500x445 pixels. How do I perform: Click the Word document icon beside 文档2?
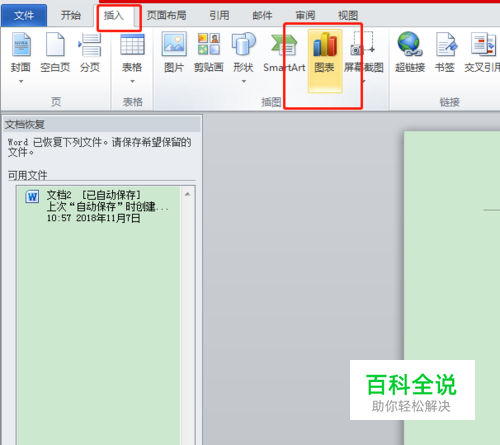[32, 197]
